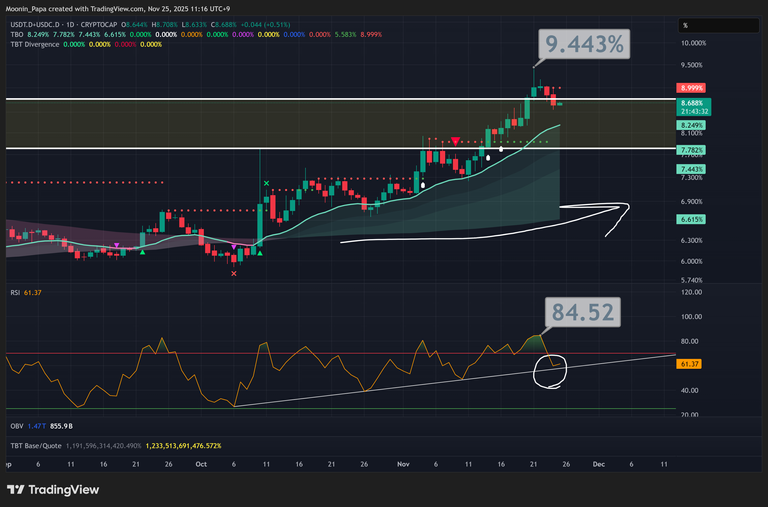Click the 84.52 RSI callout label
Image resolution: width=768 pixels, height=507 pixels.
click(584, 312)
